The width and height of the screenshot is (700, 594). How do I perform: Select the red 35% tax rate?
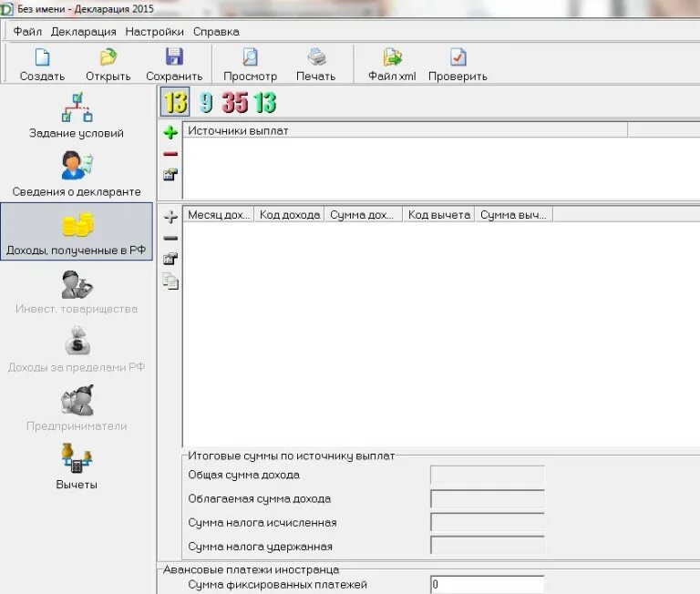coord(235,102)
